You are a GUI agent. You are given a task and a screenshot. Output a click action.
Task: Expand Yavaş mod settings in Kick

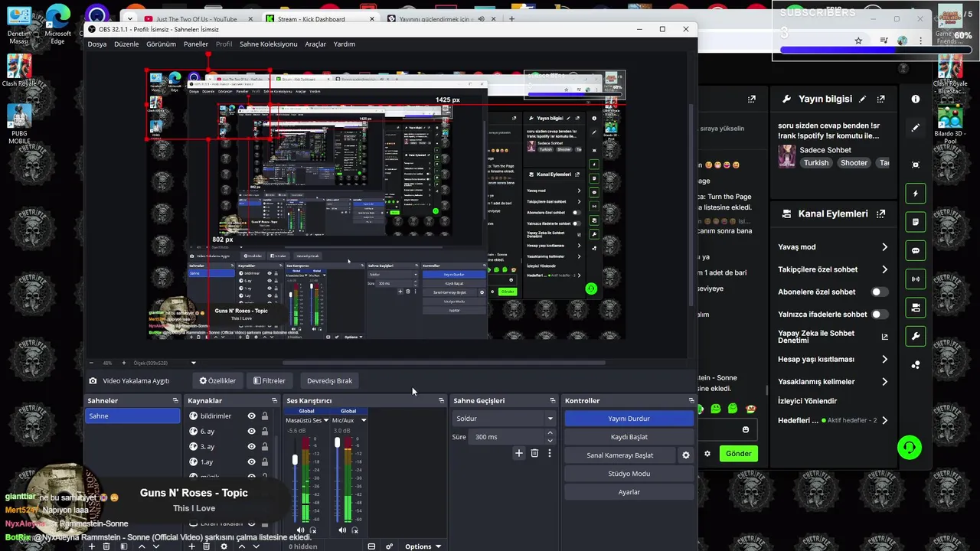[x=884, y=247]
